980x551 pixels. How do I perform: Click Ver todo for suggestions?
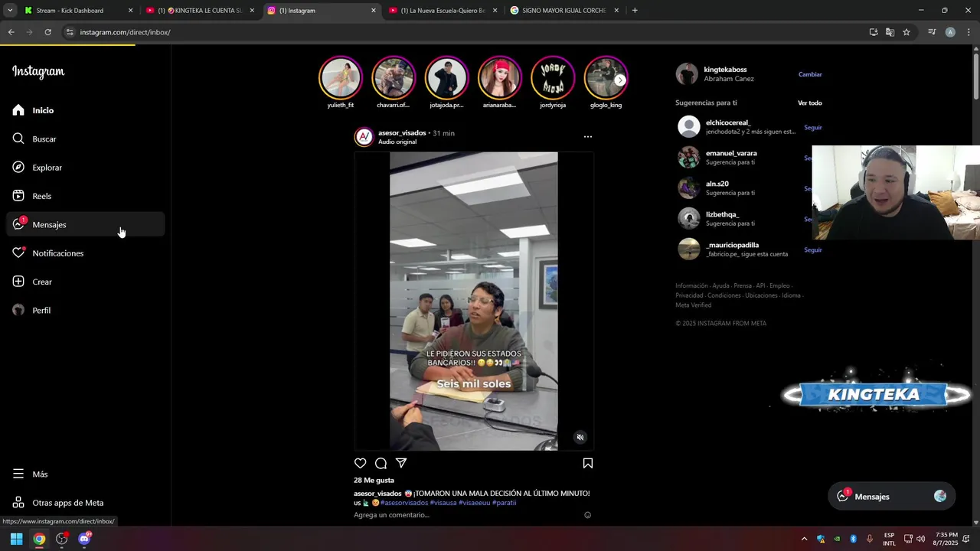810,103
